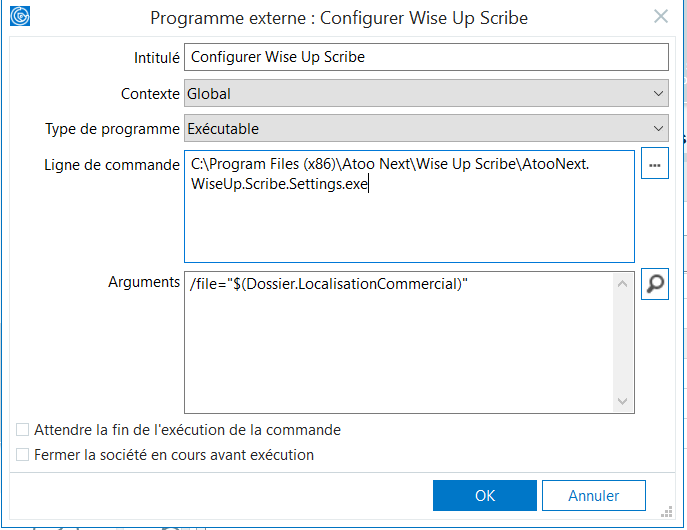
Task: Click the down arrow of the Arguments scrollbar
Action: (622, 401)
